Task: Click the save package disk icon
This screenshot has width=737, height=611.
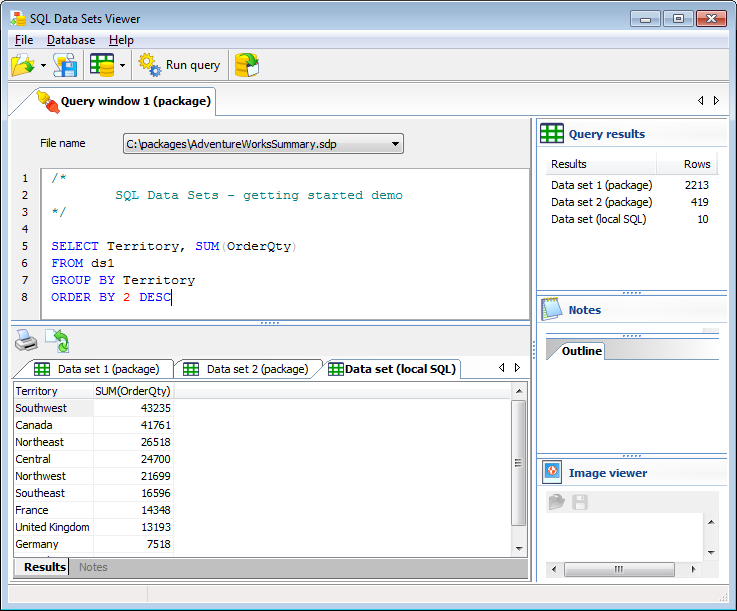Action: click(66, 66)
